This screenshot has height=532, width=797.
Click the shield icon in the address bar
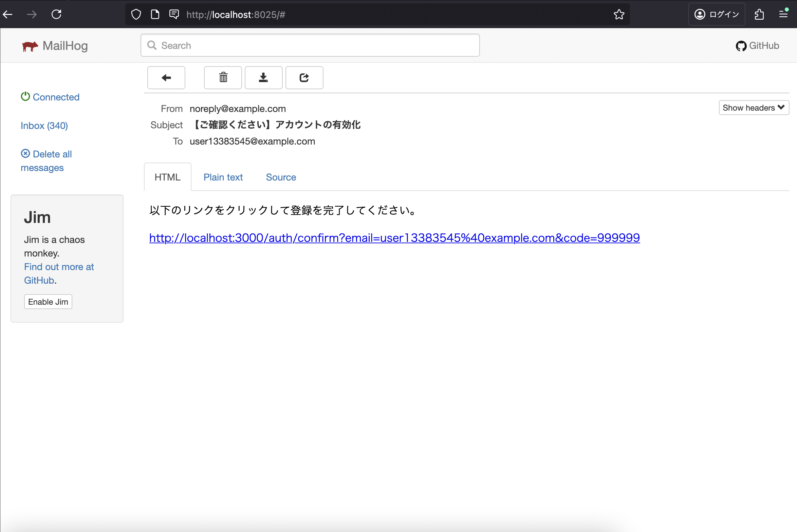coord(136,14)
